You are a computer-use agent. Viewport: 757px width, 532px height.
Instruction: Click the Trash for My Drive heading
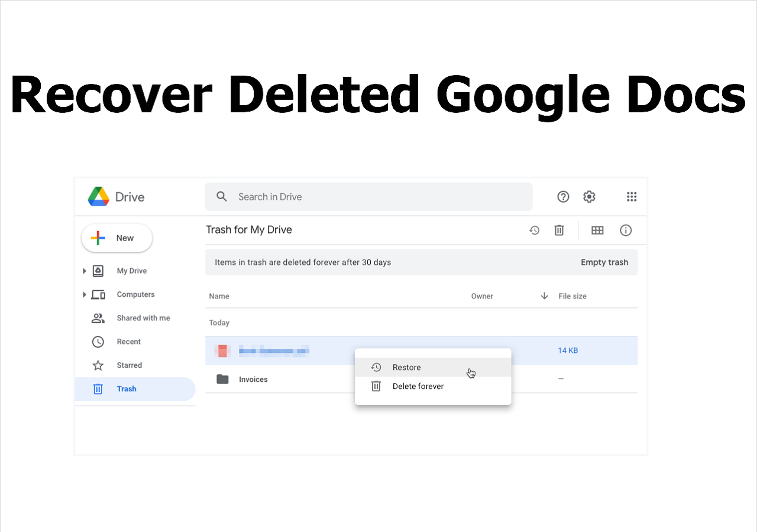click(x=249, y=230)
